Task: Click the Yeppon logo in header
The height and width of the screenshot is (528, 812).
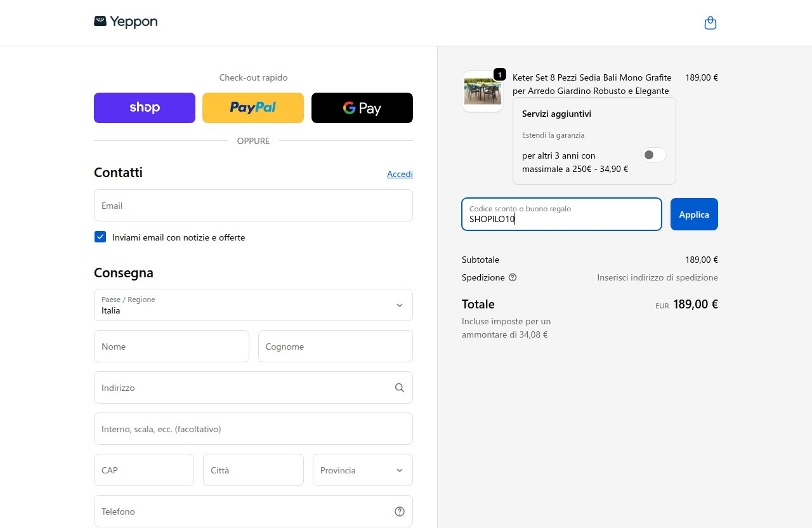Action: click(x=126, y=22)
